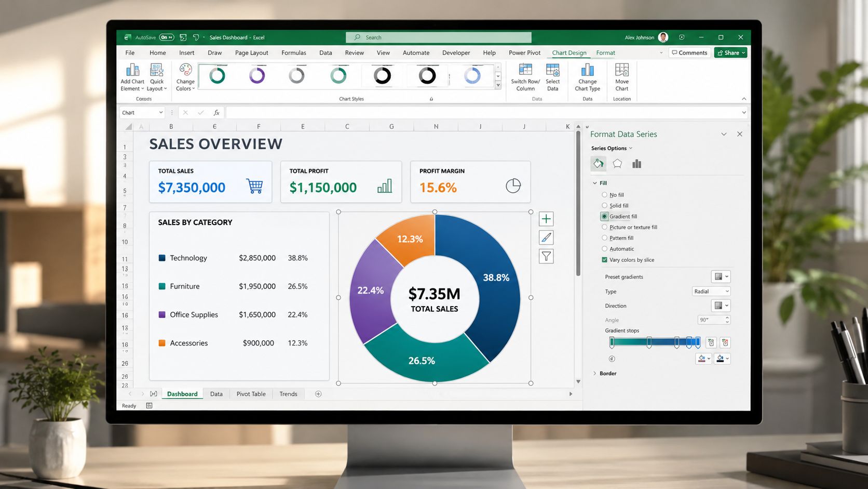Click the Change Chart Type icon

coord(588,70)
